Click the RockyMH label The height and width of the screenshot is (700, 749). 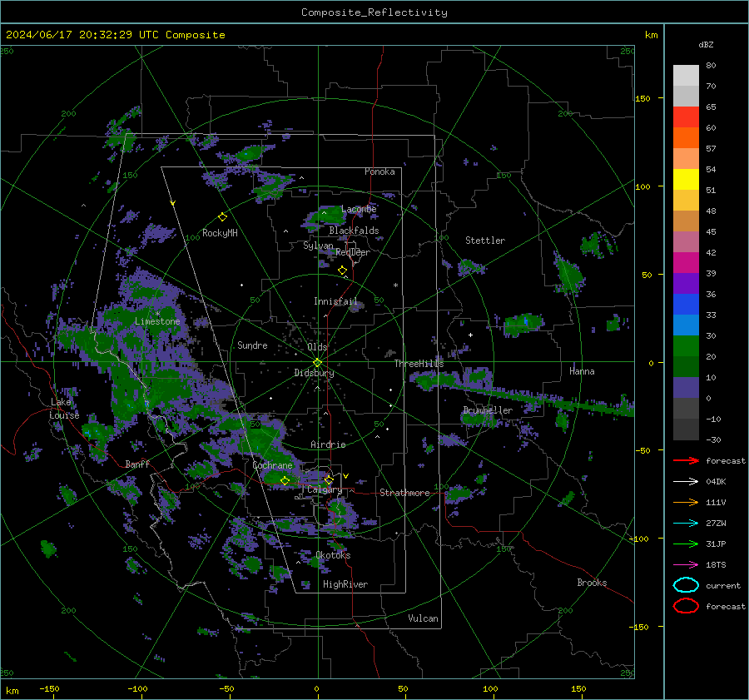(x=220, y=233)
